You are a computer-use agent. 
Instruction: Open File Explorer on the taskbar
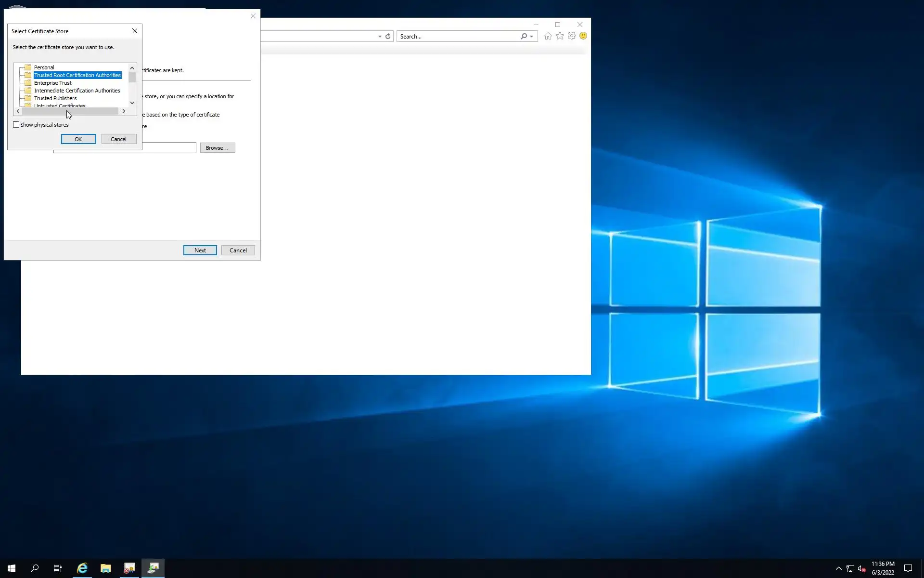106,568
